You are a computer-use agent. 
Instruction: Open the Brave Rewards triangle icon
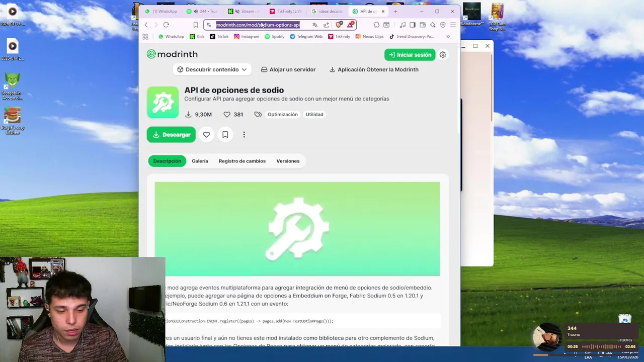(x=351, y=24)
